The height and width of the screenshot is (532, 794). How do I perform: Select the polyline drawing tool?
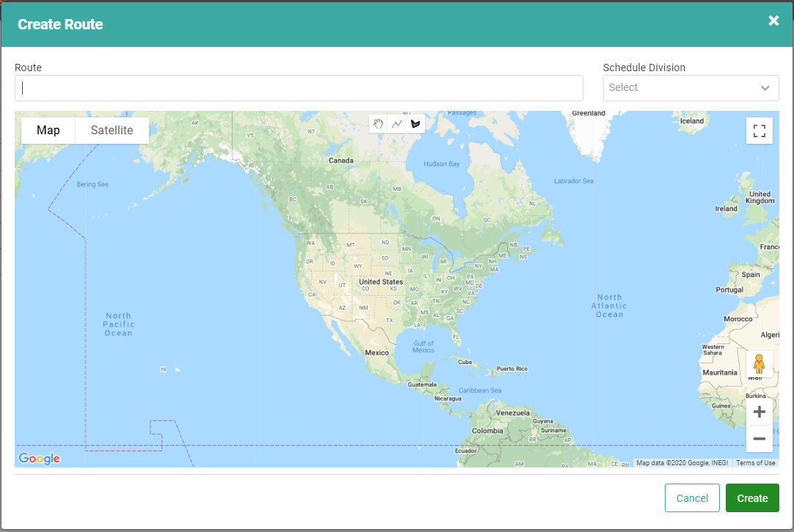tap(397, 123)
